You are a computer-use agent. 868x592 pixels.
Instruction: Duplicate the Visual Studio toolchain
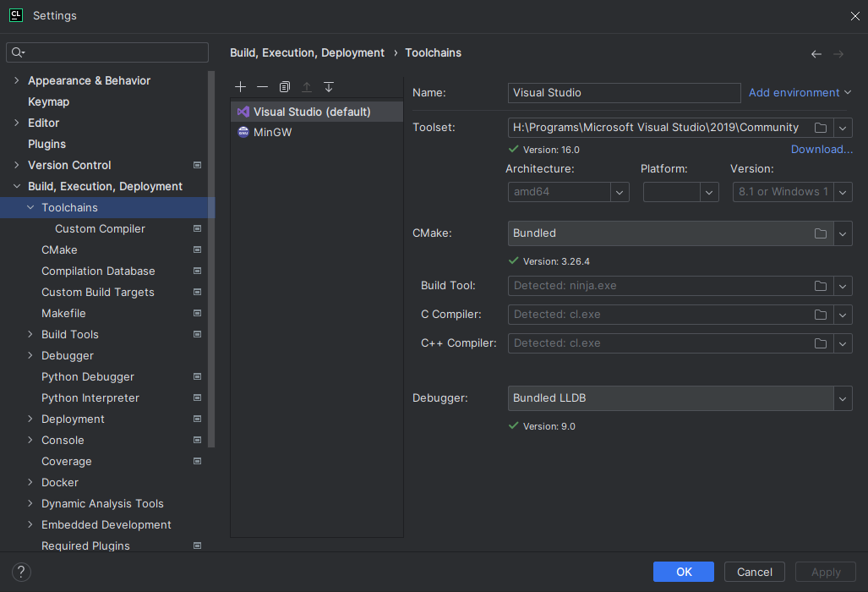coord(284,86)
